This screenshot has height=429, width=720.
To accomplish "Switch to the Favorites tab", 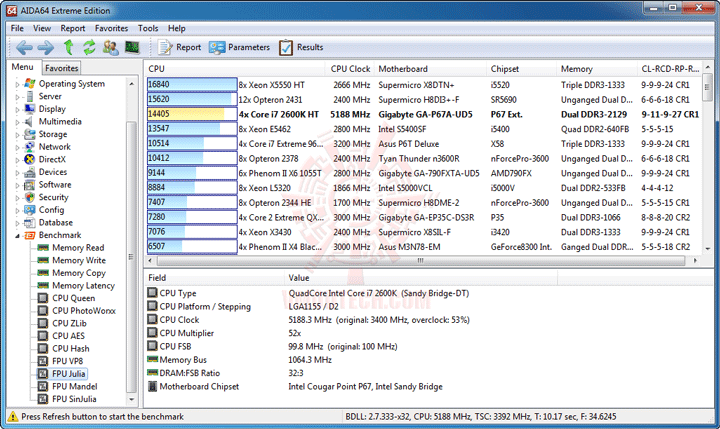I will (x=62, y=68).
